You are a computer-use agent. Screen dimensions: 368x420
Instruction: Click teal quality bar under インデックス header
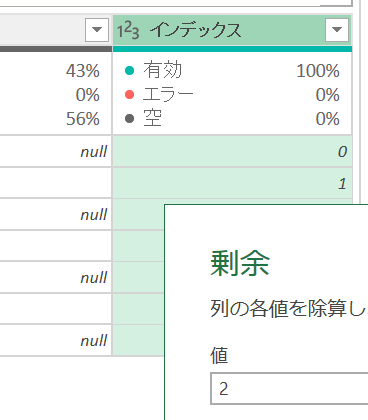click(232, 49)
